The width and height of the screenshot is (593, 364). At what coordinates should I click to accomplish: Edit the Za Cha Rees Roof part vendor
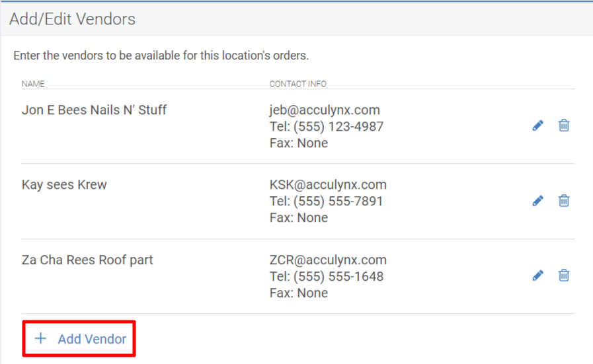537,275
